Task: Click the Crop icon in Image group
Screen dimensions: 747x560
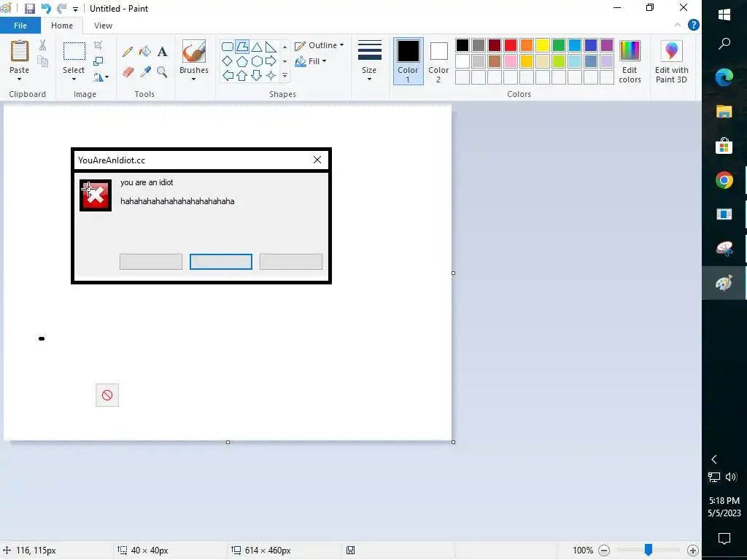Action: point(98,45)
